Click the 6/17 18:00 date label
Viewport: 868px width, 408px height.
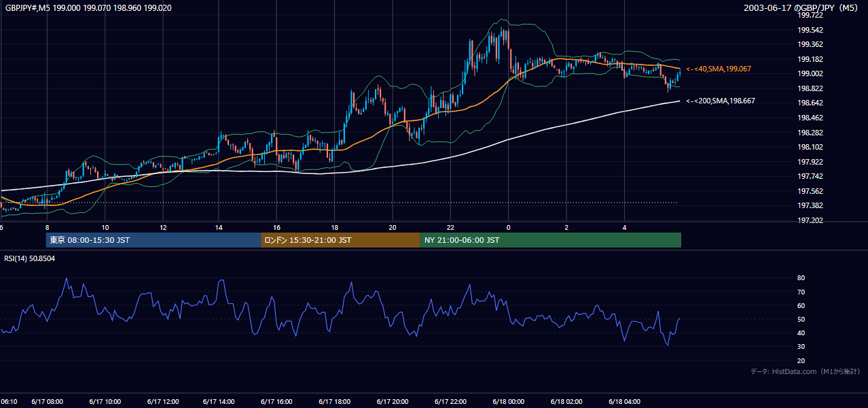pyautogui.click(x=335, y=401)
